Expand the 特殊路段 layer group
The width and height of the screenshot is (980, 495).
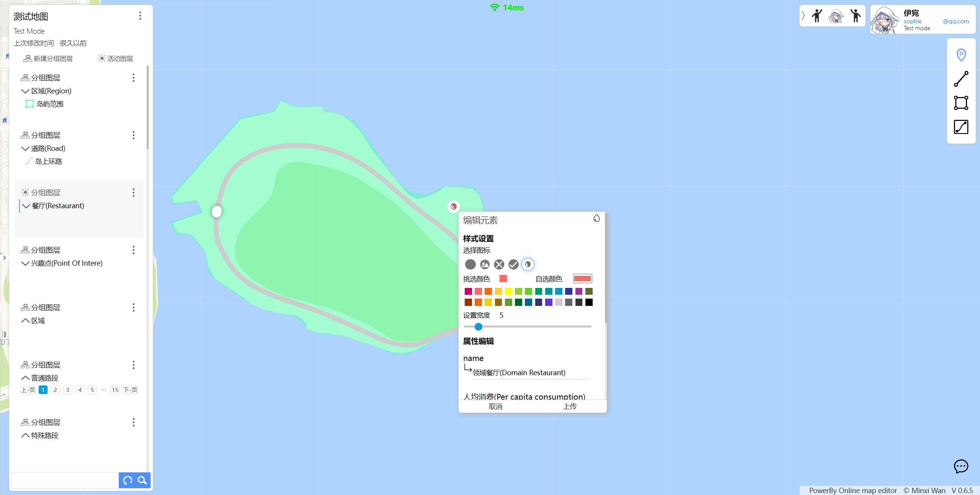(25, 436)
